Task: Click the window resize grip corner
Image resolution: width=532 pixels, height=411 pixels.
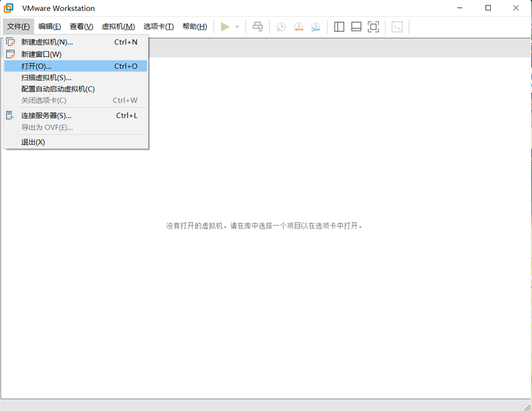Action: [528, 407]
